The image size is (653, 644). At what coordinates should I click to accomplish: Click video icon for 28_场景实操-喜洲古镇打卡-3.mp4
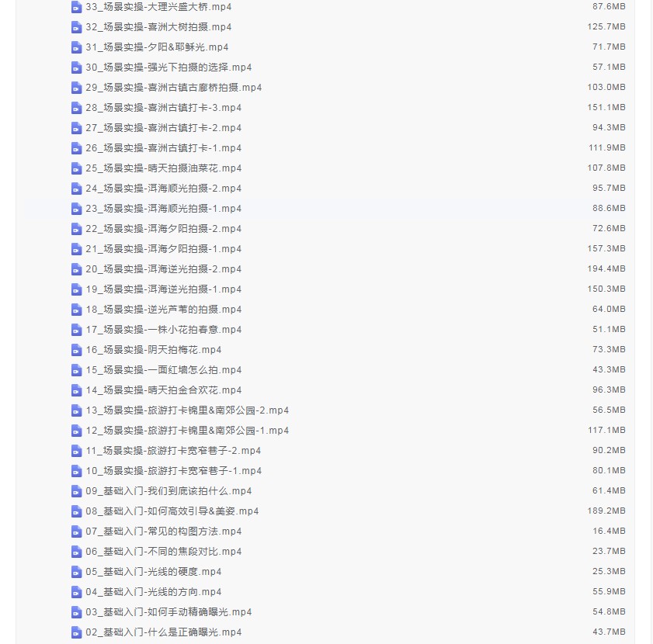pyautogui.click(x=76, y=108)
